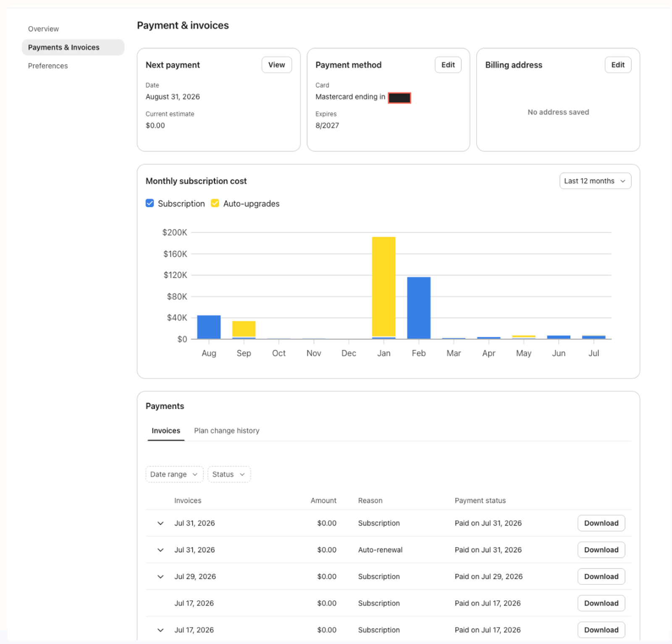Download the Jul 29, 2026 invoice
Viewport: 672px width, 644px height.
(x=601, y=576)
